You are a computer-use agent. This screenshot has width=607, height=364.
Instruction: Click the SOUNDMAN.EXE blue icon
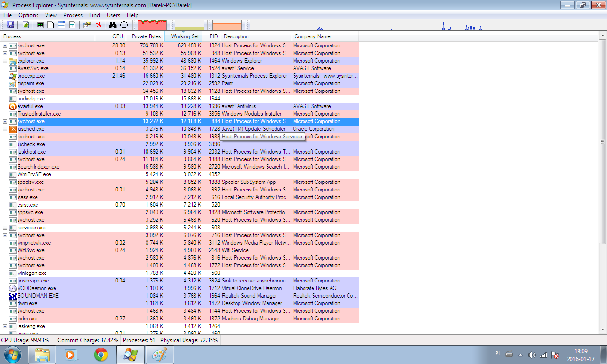(x=13, y=296)
